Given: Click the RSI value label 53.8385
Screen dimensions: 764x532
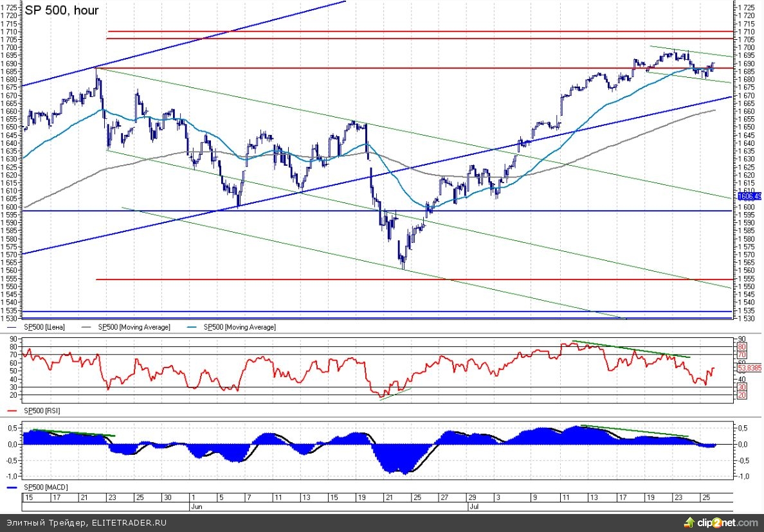Looking at the screenshot, I should [x=749, y=369].
